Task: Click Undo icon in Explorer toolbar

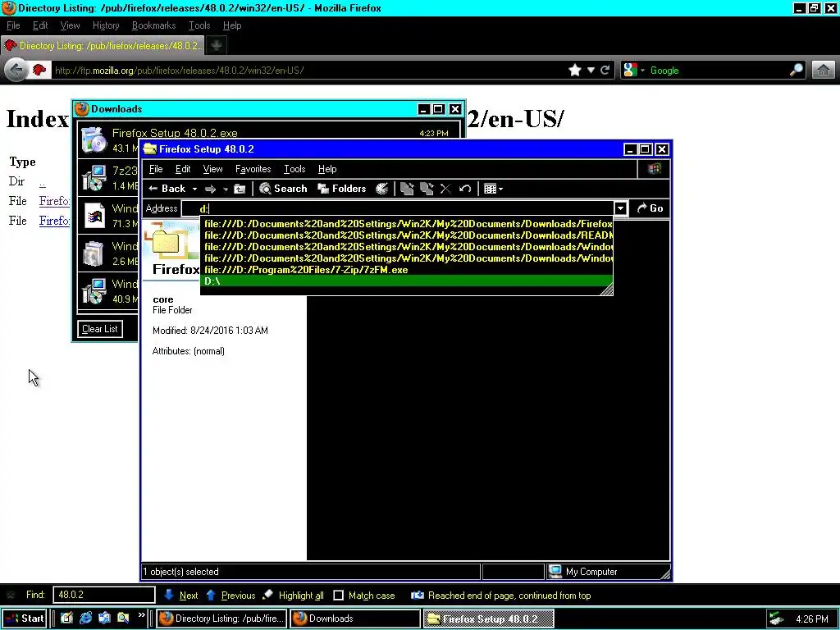Action: click(x=465, y=189)
